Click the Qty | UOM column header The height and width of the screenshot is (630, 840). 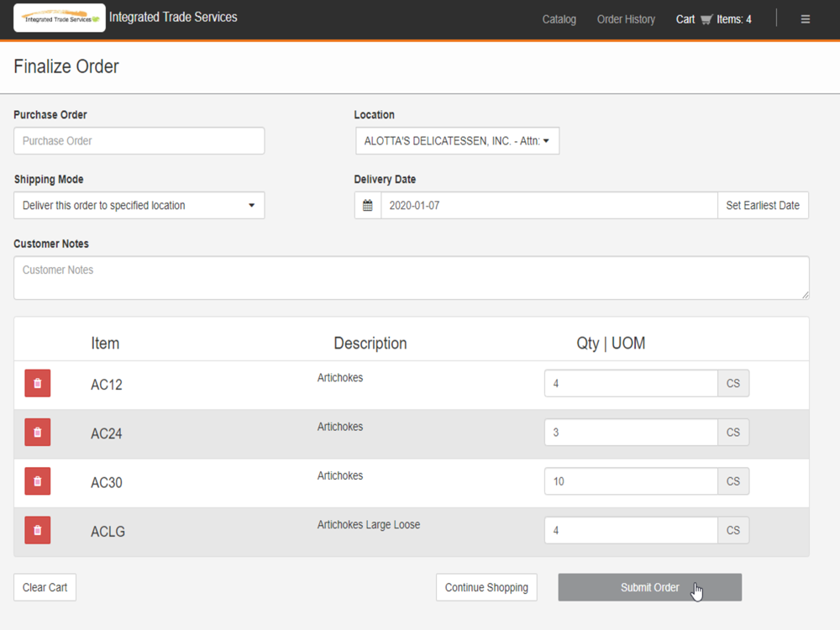pos(611,343)
